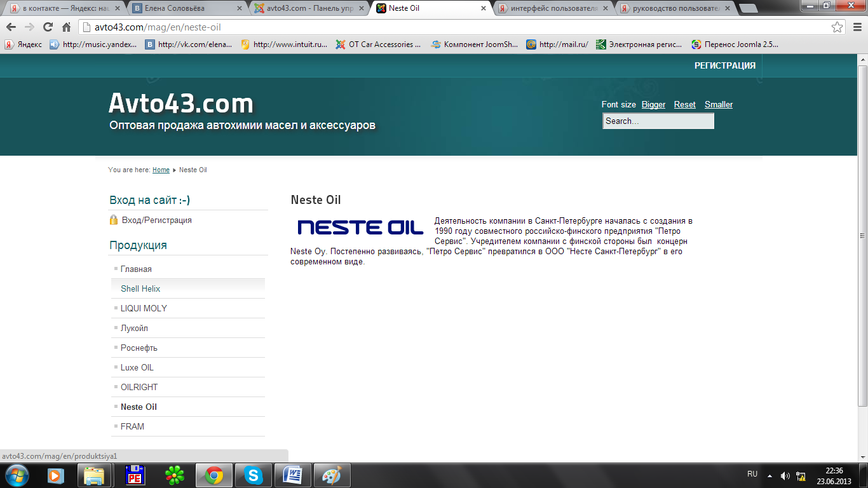The width and height of the screenshot is (868, 488).
Task: Click the Avto43.com site title
Action: click(181, 103)
